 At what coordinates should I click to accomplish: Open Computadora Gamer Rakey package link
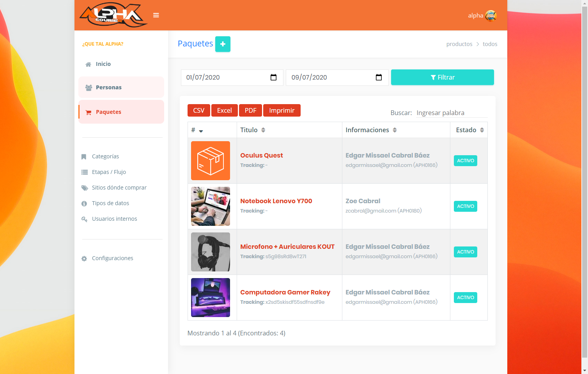(x=285, y=292)
